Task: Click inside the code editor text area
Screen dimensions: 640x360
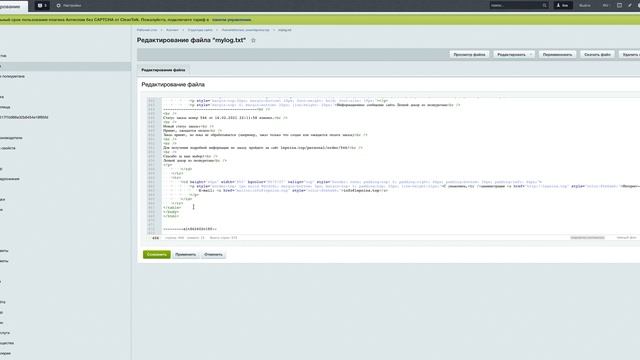Action: coord(400,165)
